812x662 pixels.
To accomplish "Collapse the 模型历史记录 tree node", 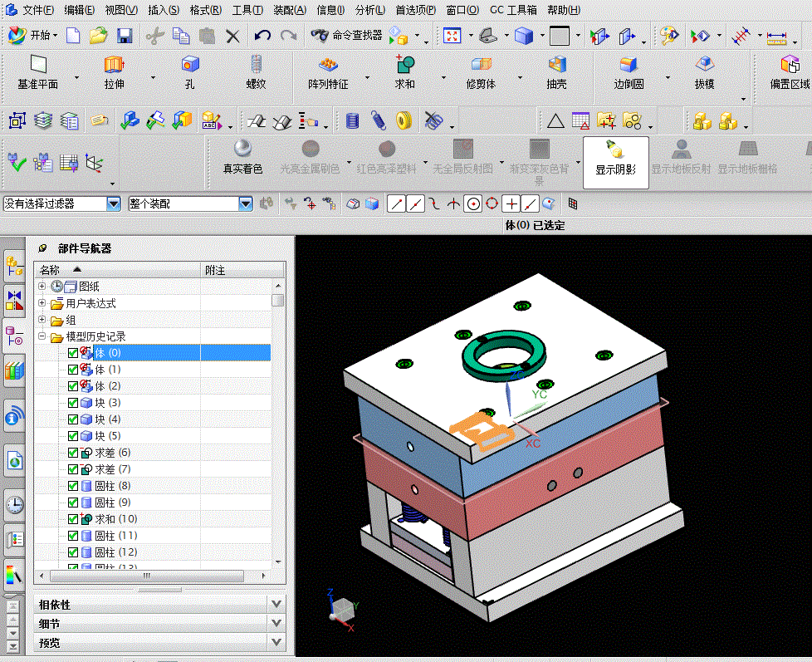I will pyautogui.click(x=42, y=336).
